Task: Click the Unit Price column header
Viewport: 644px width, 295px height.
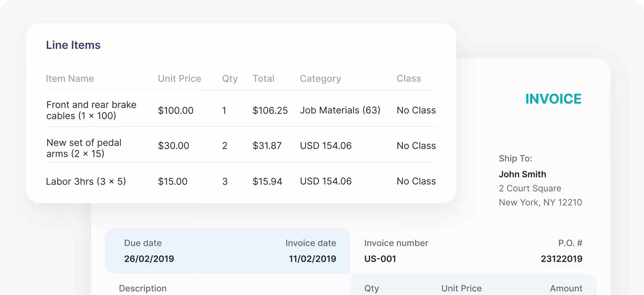Action: [179, 79]
